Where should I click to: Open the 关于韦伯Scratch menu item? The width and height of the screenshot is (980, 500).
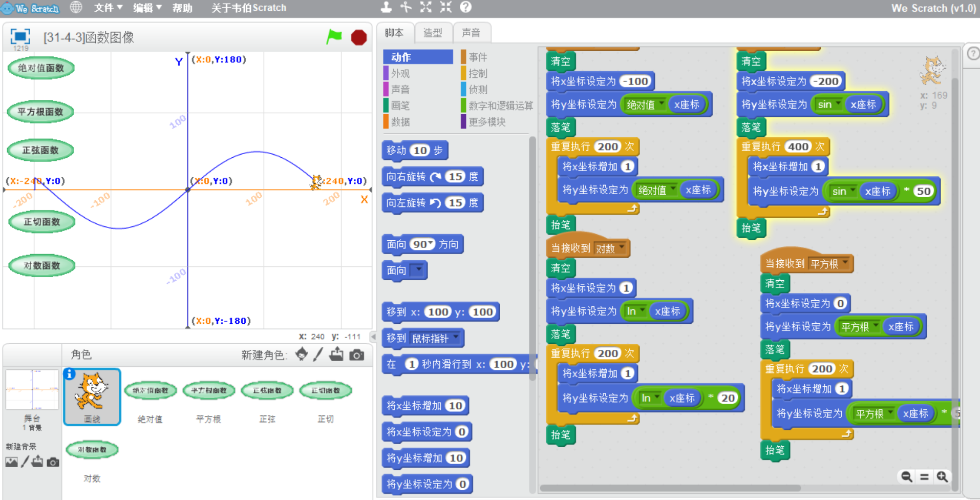point(249,8)
